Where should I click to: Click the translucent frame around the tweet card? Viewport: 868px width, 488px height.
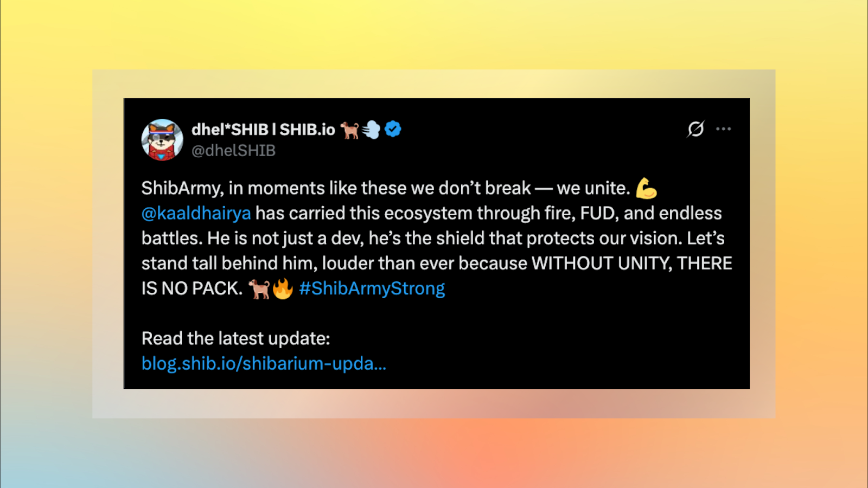point(434,84)
